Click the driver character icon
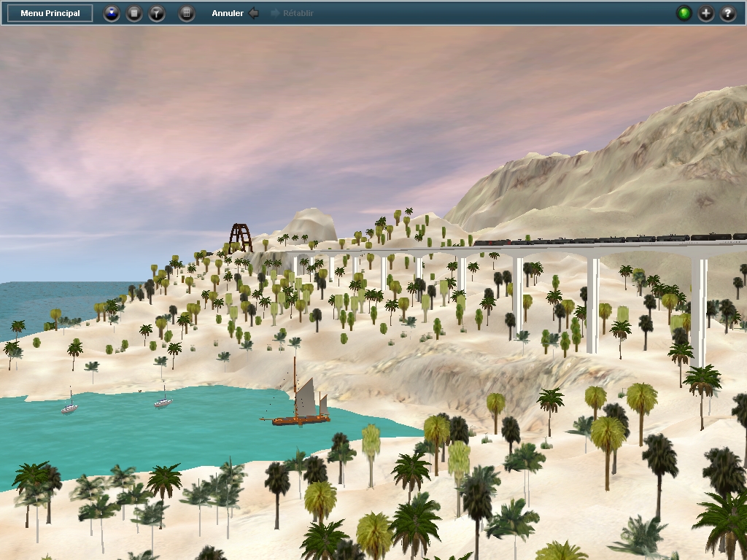The width and height of the screenshot is (747, 560). click(112, 13)
